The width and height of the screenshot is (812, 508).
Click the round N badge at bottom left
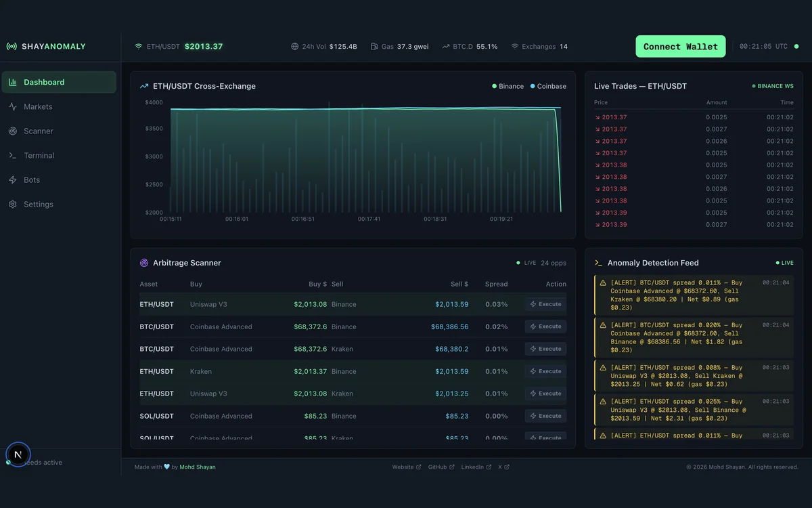18,454
